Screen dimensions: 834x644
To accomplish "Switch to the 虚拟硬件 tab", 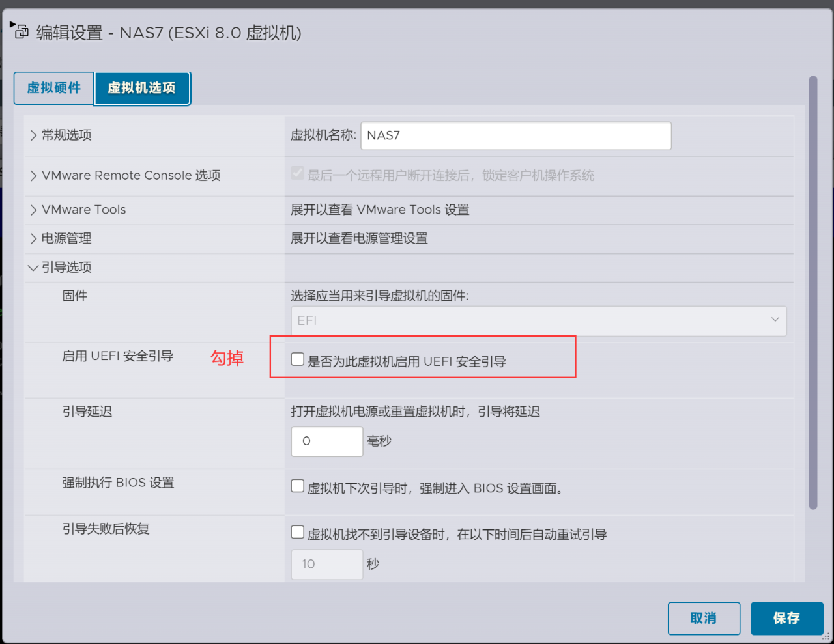I will tap(53, 89).
